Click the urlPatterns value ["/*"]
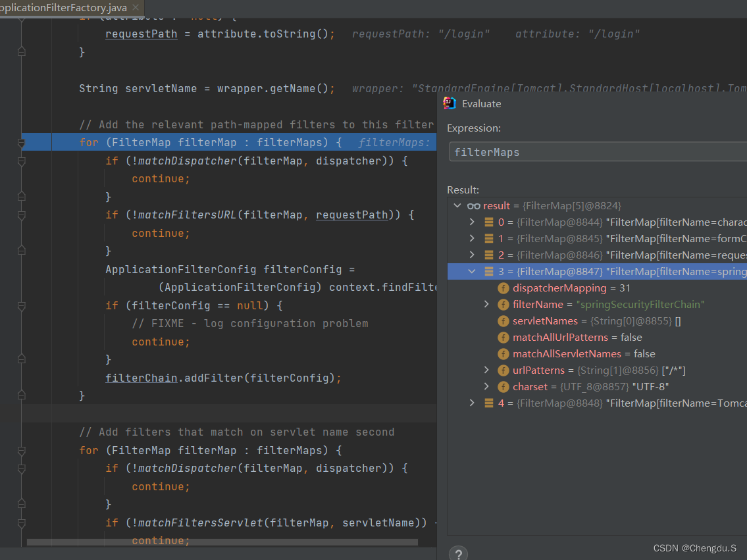Screen dimensions: 747x560 (674, 370)
